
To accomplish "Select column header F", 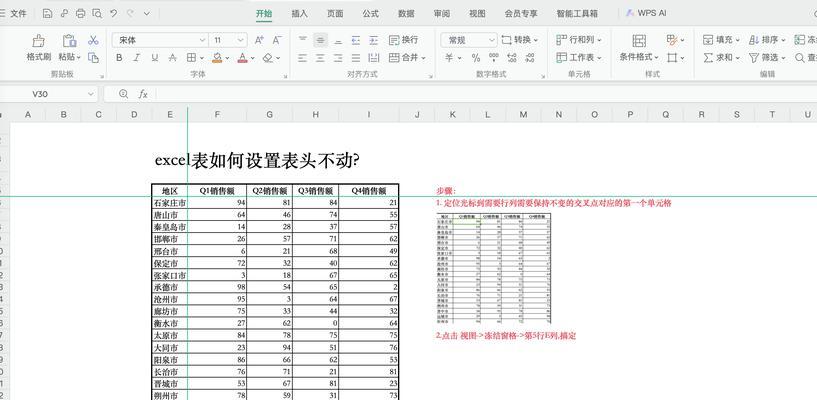I will (x=217, y=114).
